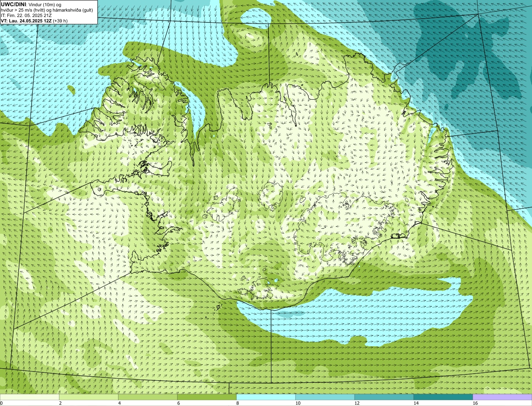Pick the 12–14 m/s teal legend segment
The width and height of the screenshot is (532, 406).
pyautogui.click(x=384, y=397)
